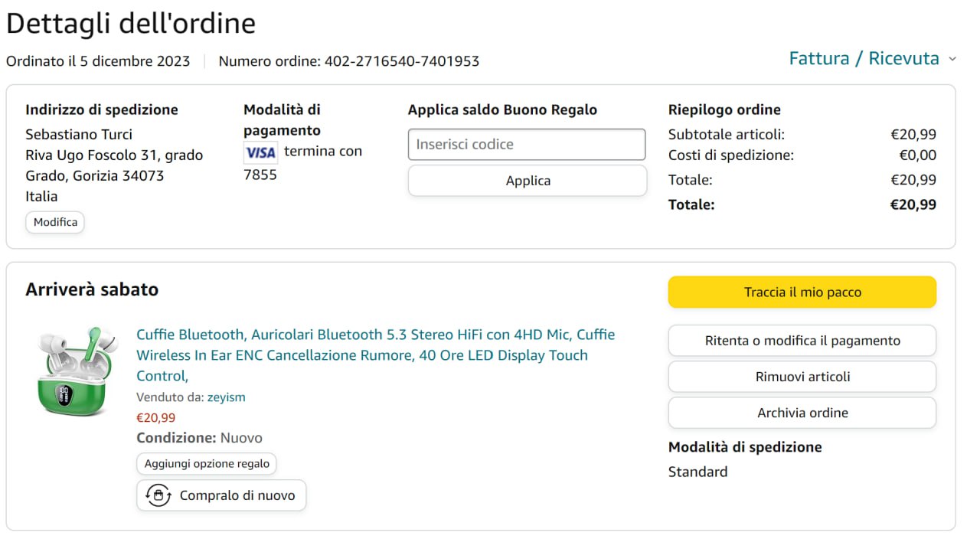This screenshot has height=552, width=980.
Task: Click the Standard shipping mode text
Action: pyautogui.click(x=697, y=472)
